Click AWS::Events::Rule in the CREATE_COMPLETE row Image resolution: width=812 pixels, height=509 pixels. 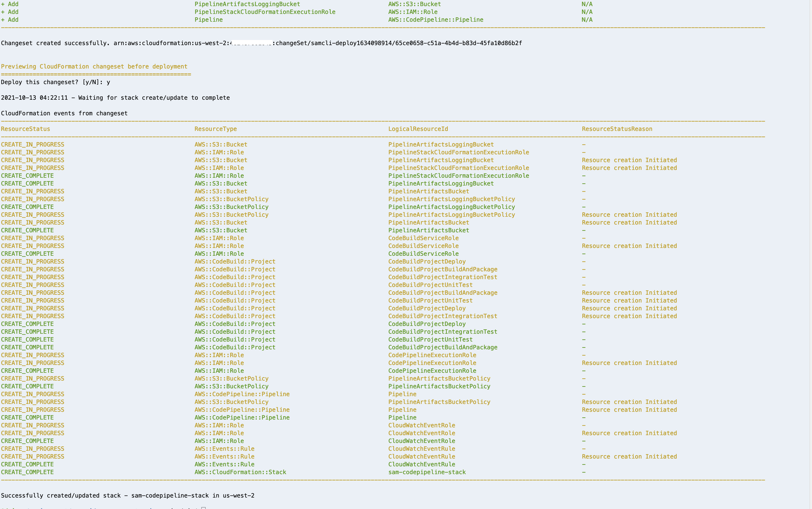coord(224,464)
